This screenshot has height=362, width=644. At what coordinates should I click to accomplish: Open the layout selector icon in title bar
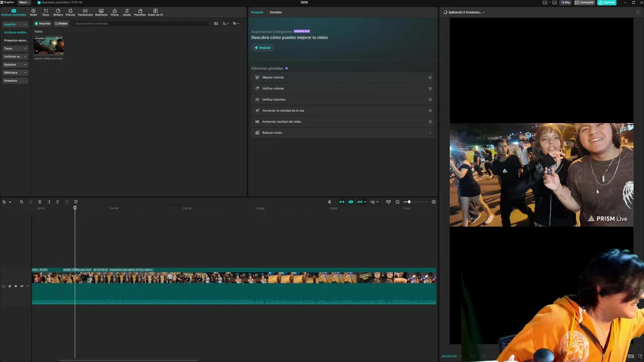[x=545, y=3]
